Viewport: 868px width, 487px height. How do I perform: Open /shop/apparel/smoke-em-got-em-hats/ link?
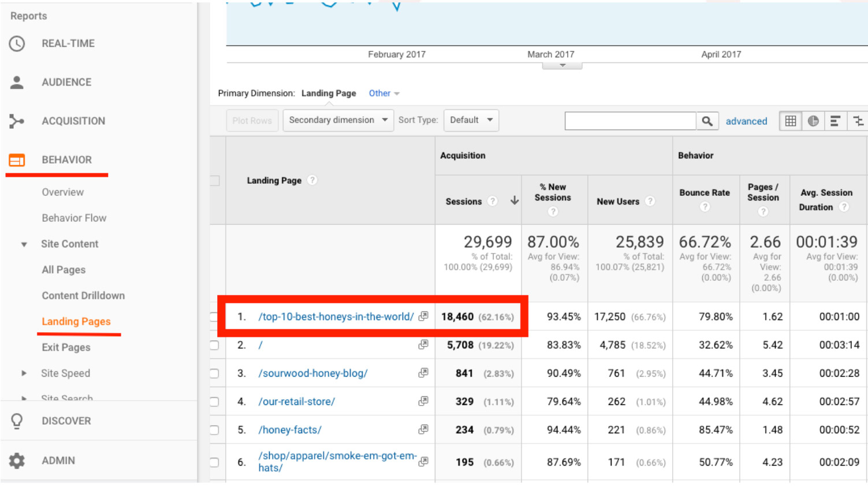click(x=337, y=462)
